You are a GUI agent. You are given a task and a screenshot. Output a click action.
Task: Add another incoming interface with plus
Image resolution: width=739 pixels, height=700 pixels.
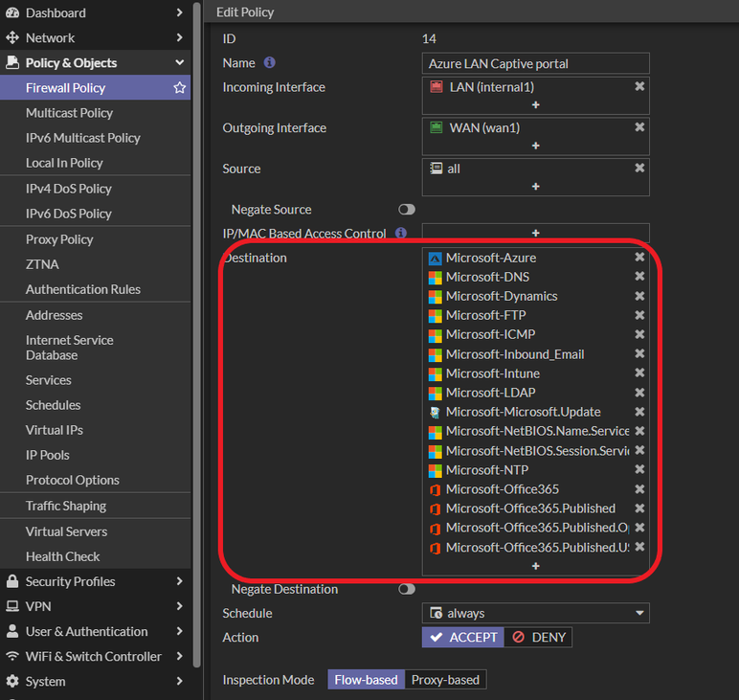click(535, 104)
